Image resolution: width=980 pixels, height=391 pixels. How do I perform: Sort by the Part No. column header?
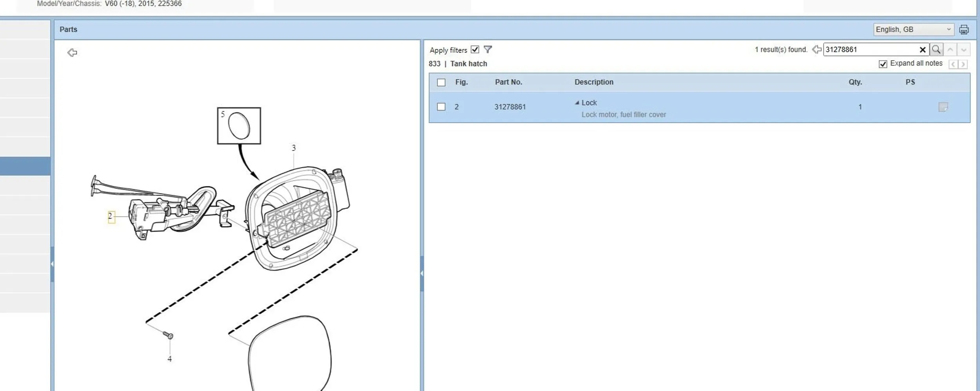pyautogui.click(x=508, y=82)
